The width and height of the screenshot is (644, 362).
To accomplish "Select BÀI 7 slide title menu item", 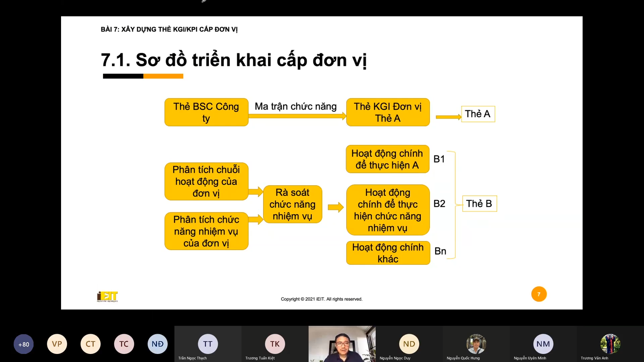I will tap(169, 29).
